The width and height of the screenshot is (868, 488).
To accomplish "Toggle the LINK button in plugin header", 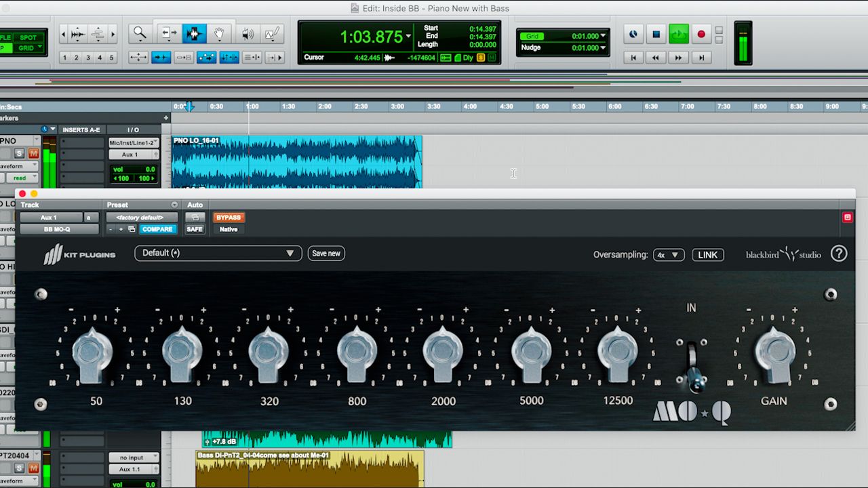I will (x=707, y=255).
